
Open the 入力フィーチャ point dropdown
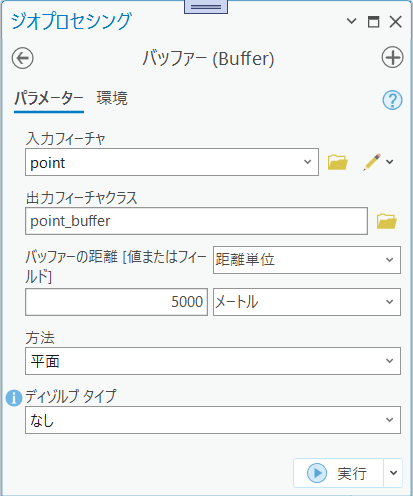coord(172,162)
